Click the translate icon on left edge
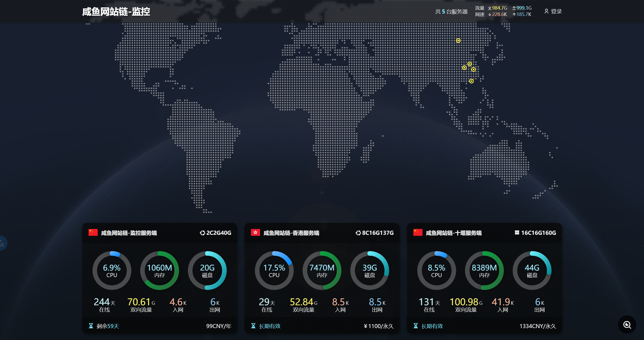The image size is (644, 340). point(2,244)
